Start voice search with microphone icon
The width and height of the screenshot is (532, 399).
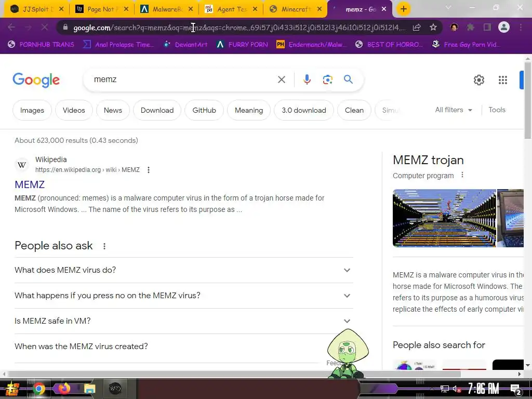[307, 79]
